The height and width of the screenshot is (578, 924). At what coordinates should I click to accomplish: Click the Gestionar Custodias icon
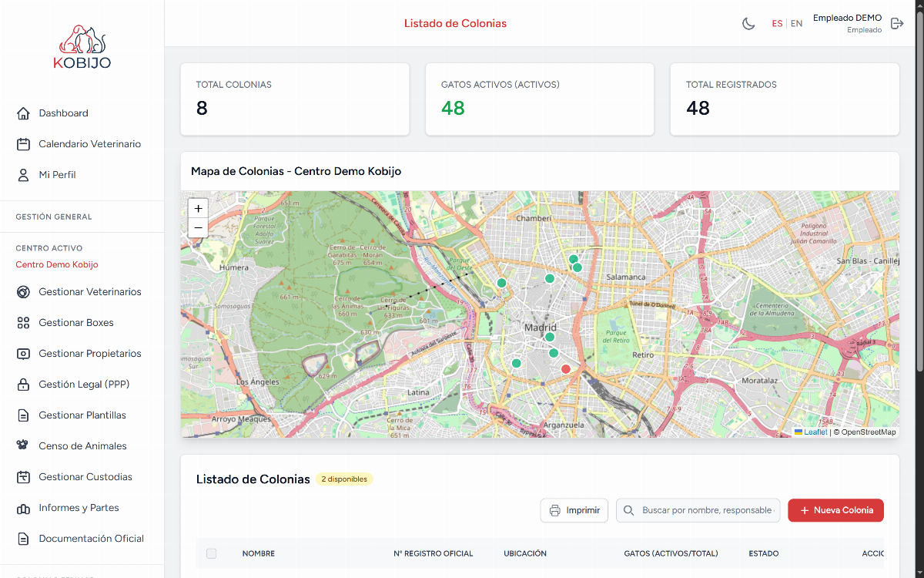(x=23, y=477)
